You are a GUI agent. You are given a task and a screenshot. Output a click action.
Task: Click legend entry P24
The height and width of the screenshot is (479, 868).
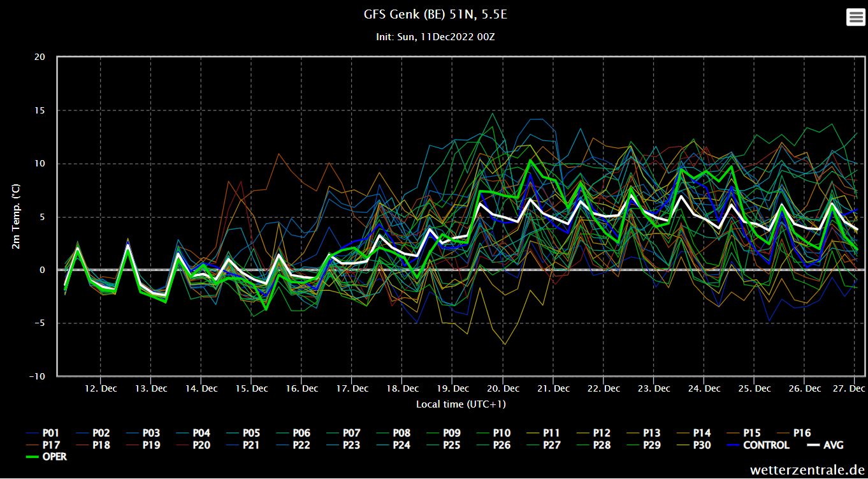click(x=394, y=445)
